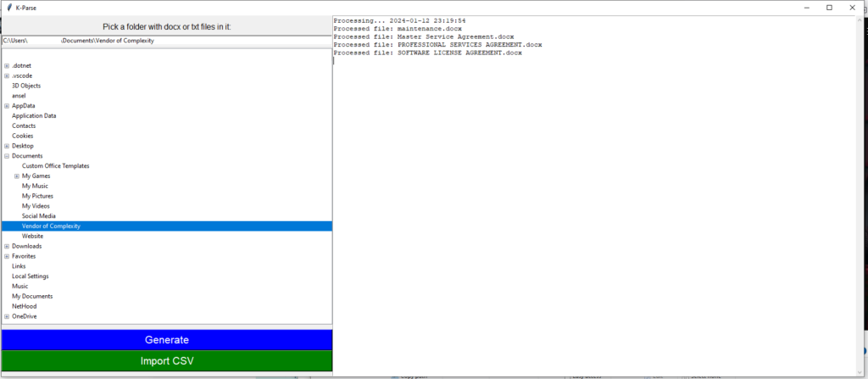Expand the Downloads folder node
Viewport: 868px width, 379px height.
pyautogui.click(x=7, y=246)
